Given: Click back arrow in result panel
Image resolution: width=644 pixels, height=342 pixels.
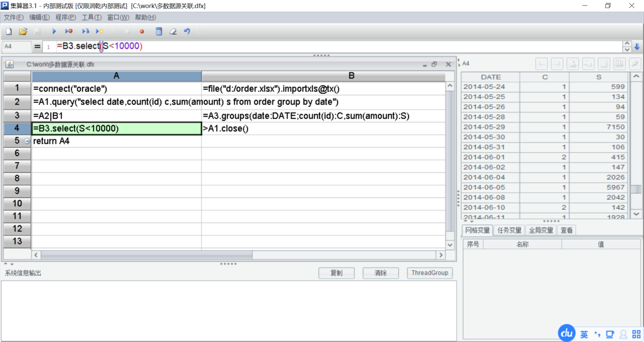Looking at the screenshot, I should 542,63.
